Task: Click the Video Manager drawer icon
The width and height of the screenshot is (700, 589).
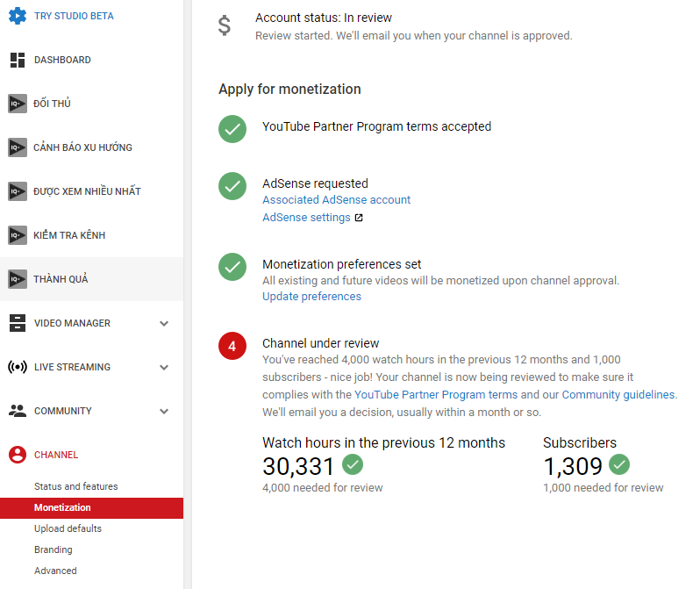Action: click(18, 323)
